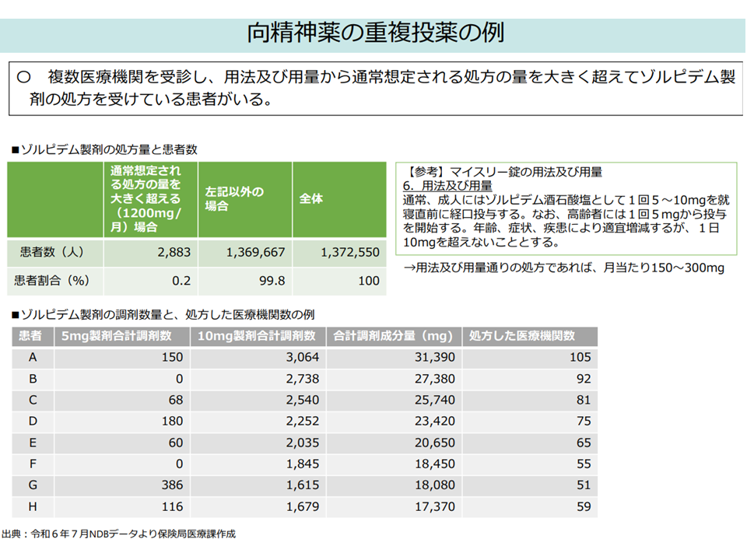Select the summary text box about ゾルピデム prescriptions
The width and height of the screenshot is (747, 560).
pyautogui.click(x=375, y=88)
